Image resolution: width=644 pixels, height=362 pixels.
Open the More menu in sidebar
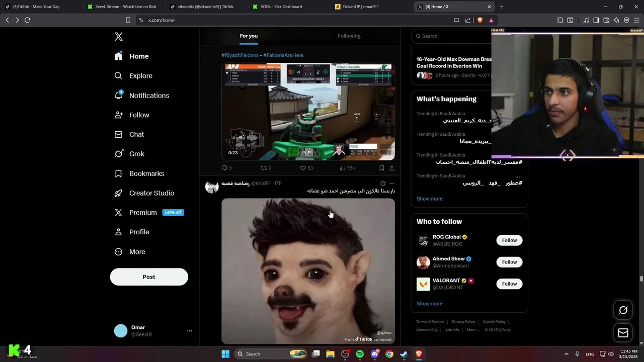tap(129, 252)
